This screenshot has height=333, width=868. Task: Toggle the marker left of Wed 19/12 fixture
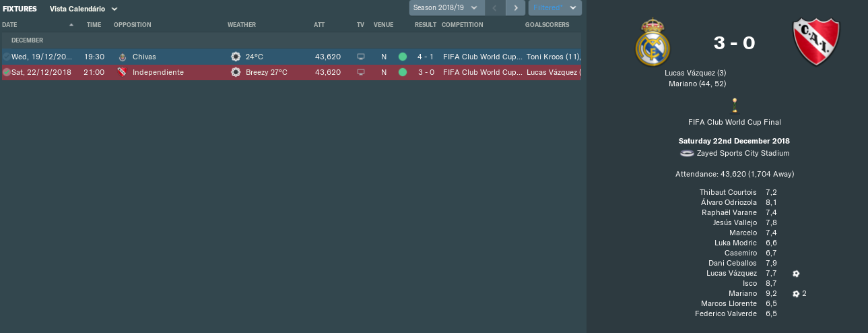click(x=6, y=57)
